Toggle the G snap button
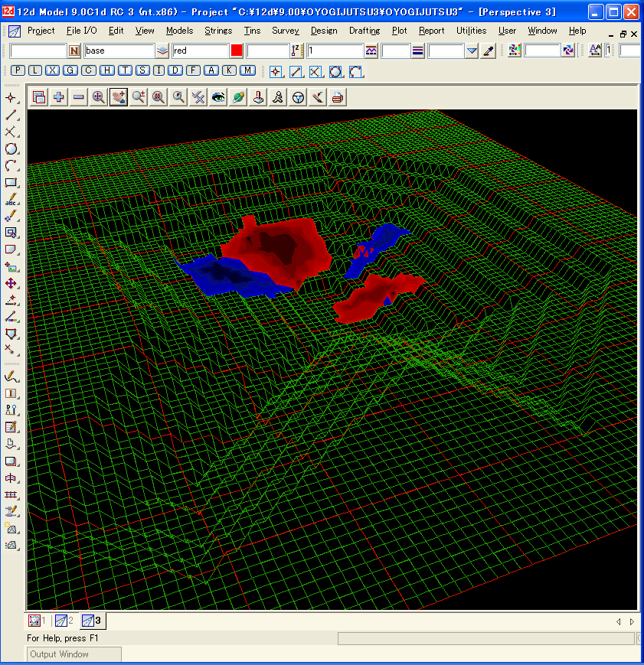The height and width of the screenshot is (665, 644). tap(70, 70)
